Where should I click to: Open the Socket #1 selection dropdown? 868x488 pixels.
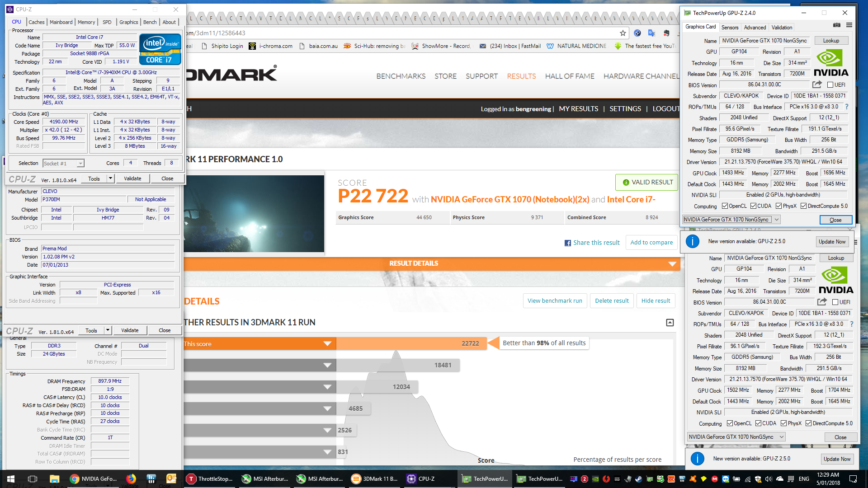[63, 164]
